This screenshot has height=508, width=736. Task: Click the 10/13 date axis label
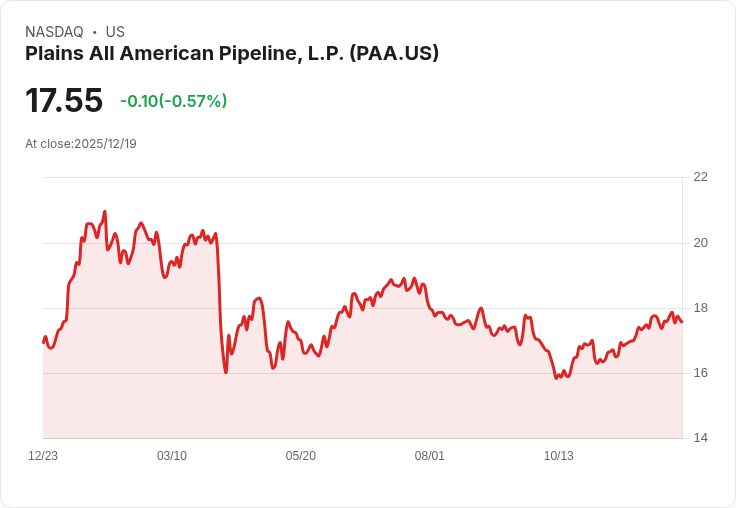pos(559,456)
